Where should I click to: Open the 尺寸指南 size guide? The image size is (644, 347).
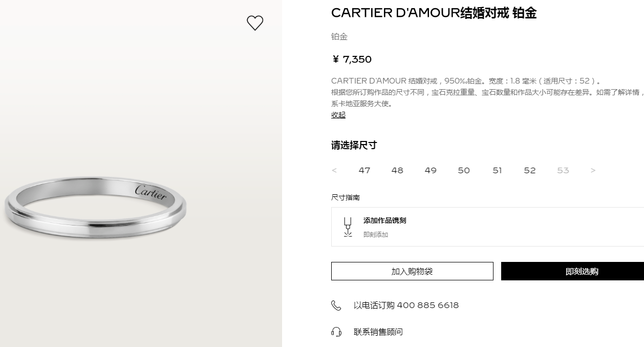point(346,197)
